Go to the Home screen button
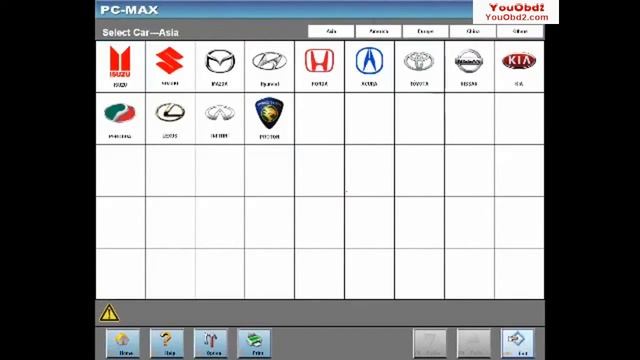 pos(122,343)
